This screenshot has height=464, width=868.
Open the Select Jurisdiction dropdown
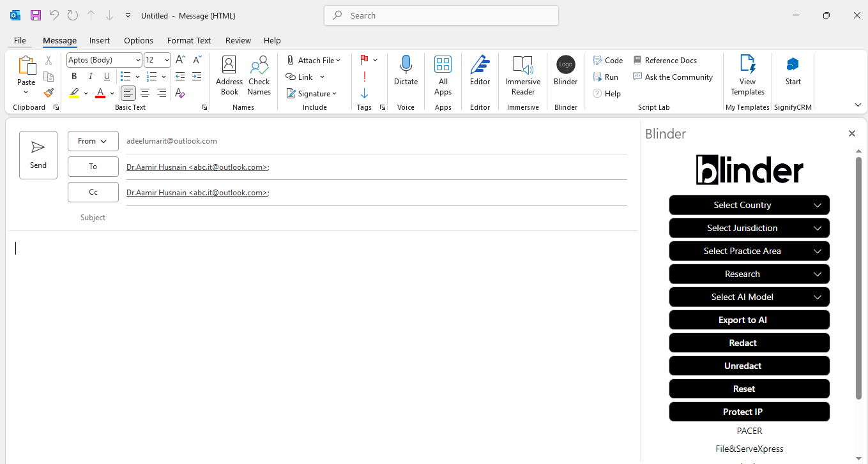[x=749, y=228]
